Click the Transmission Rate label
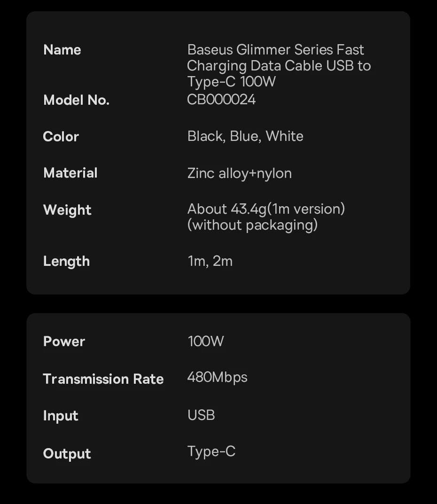The image size is (437, 504). [x=103, y=379]
